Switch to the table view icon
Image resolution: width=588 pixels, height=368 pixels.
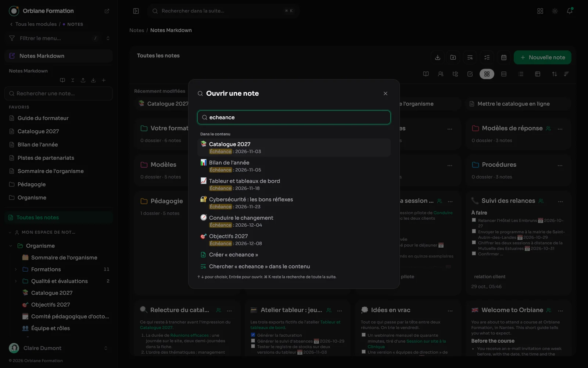click(x=538, y=74)
